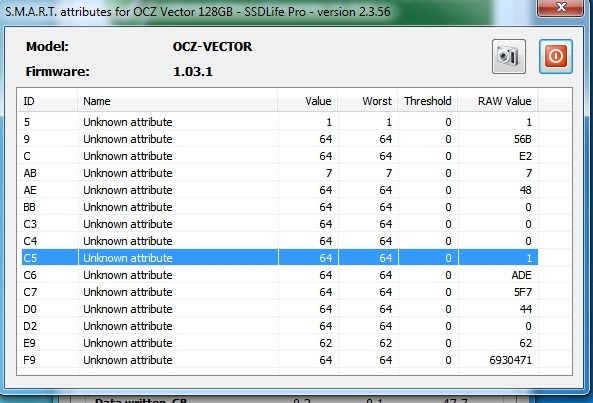The width and height of the screenshot is (593, 403).
Task: Close the S.M.A.R.T. attributes window
Action: (x=560, y=8)
